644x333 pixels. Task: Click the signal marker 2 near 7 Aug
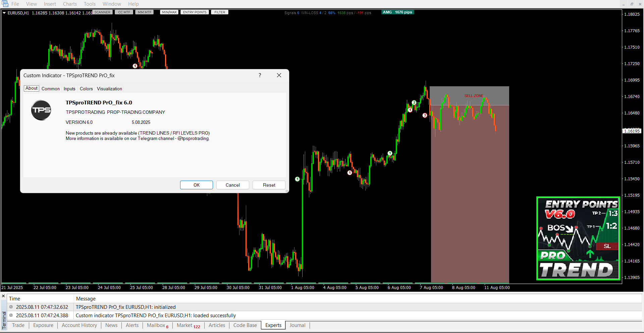click(414, 102)
